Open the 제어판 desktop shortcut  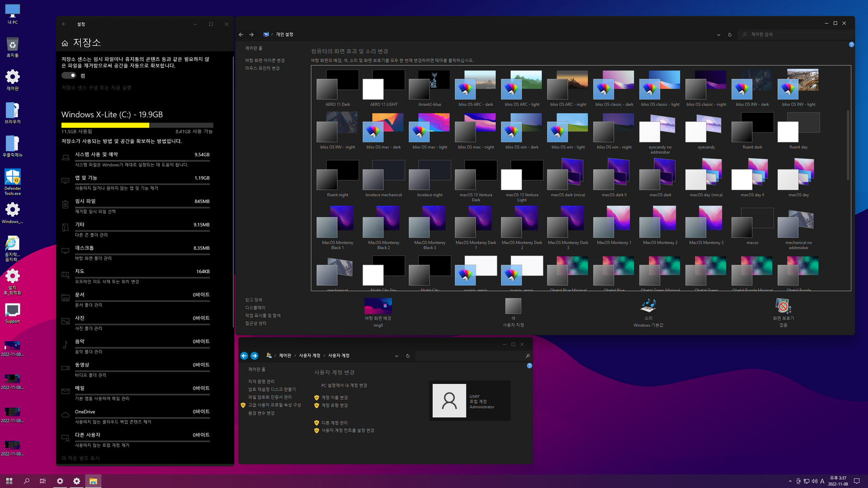click(13, 80)
